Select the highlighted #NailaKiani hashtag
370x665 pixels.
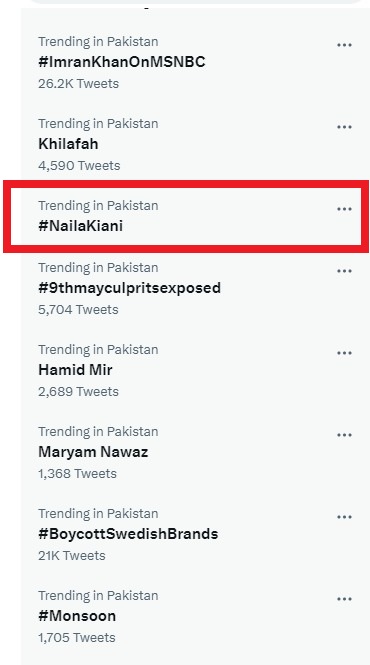81,226
